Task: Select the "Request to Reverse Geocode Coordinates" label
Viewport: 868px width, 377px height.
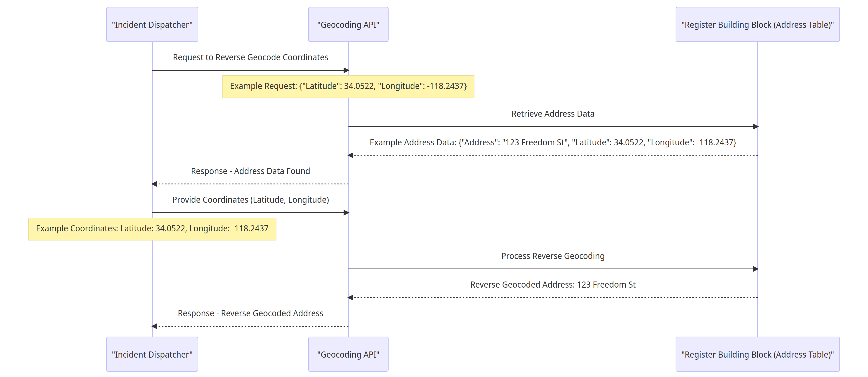Action: pos(250,57)
